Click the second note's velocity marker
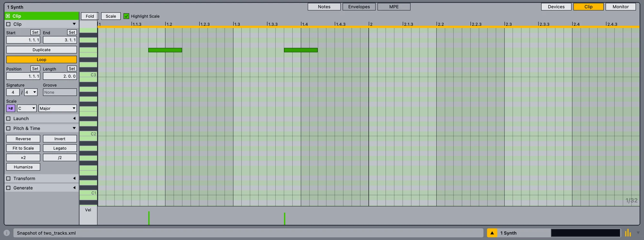 click(285, 219)
